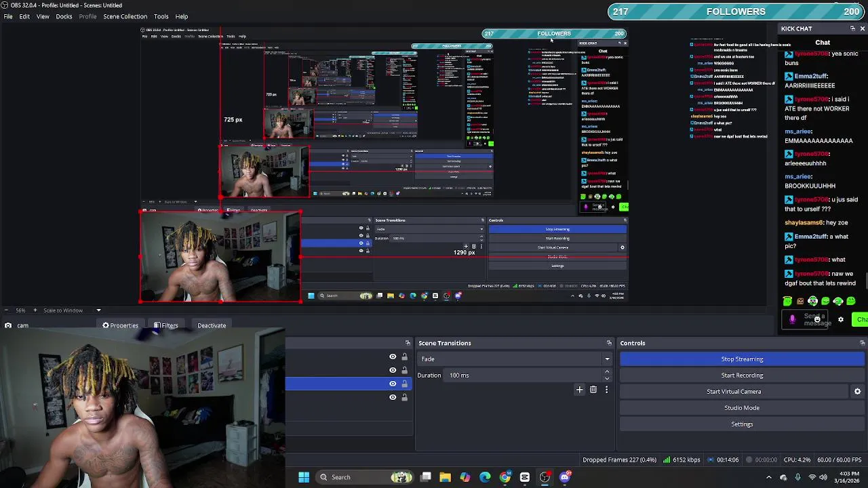Enable Studio Mode
The height and width of the screenshot is (488, 868).
point(742,408)
